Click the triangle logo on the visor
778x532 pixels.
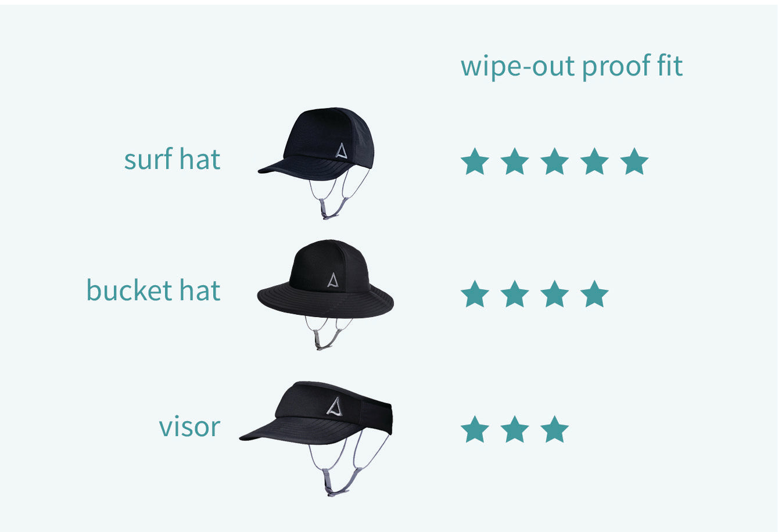pos(334,405)
